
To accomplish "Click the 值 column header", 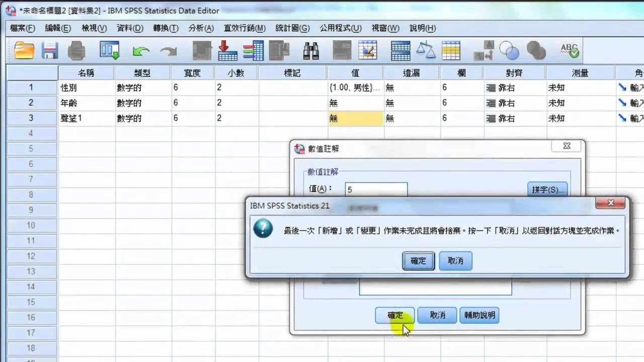I will (x=355, y=73).
